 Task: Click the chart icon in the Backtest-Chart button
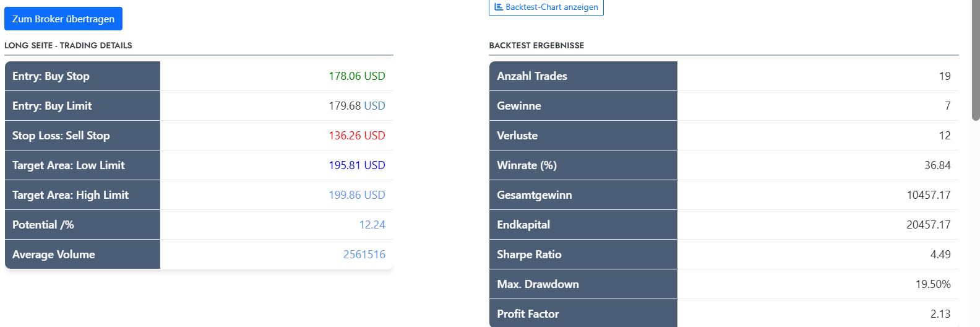point(499,7)
